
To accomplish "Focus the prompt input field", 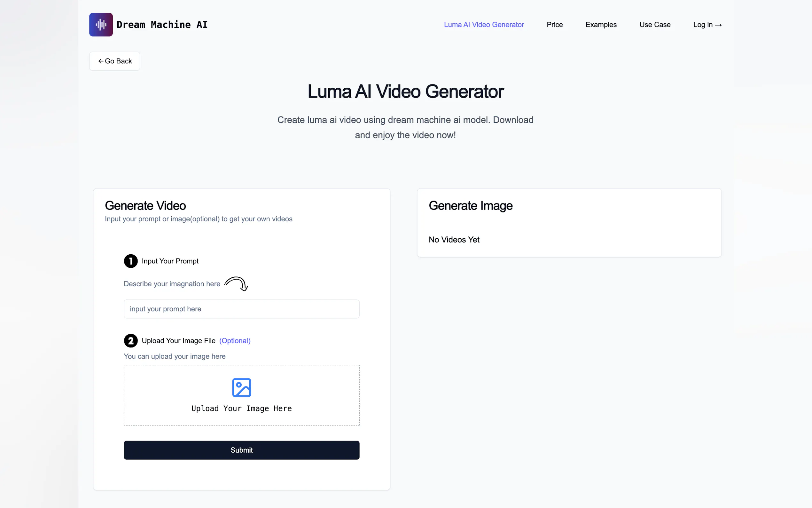I will tap(241, 309).
